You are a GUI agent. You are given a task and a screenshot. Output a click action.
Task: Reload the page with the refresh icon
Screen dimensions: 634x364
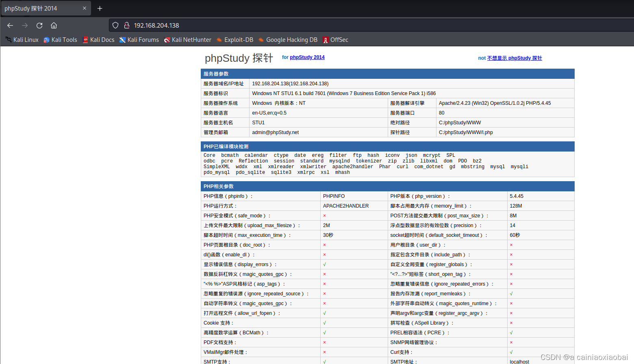(x=39, y=25)
